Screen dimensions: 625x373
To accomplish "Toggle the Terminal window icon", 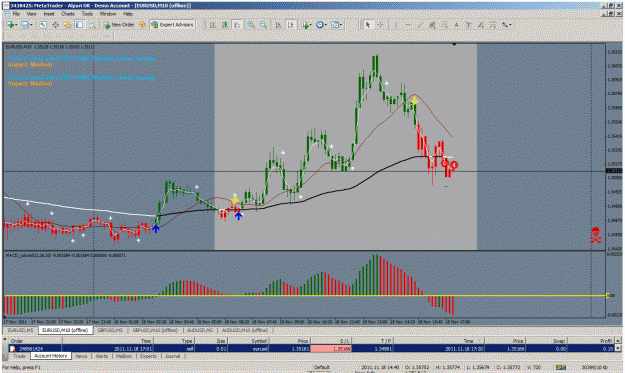I will [x=79, y=25].
